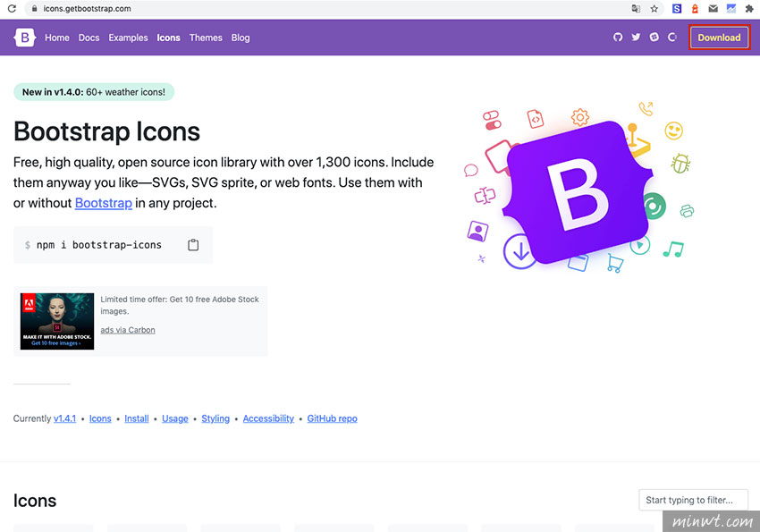Open Examples in the navbar
Viewport: 760px width, 532px height.
pyautogui.click(x=128, y=38)
